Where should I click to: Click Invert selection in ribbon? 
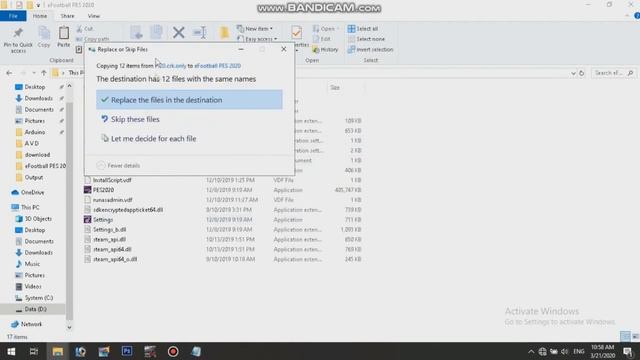point(370,49)
